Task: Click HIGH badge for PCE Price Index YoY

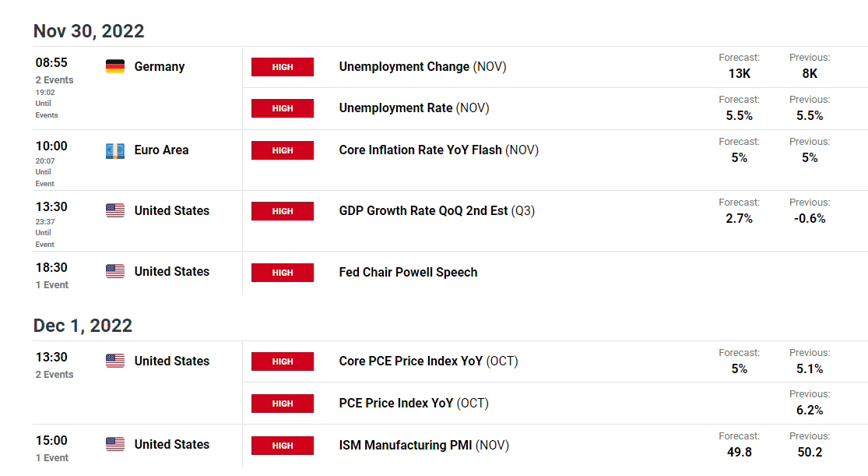Action: tap(283, 404)
